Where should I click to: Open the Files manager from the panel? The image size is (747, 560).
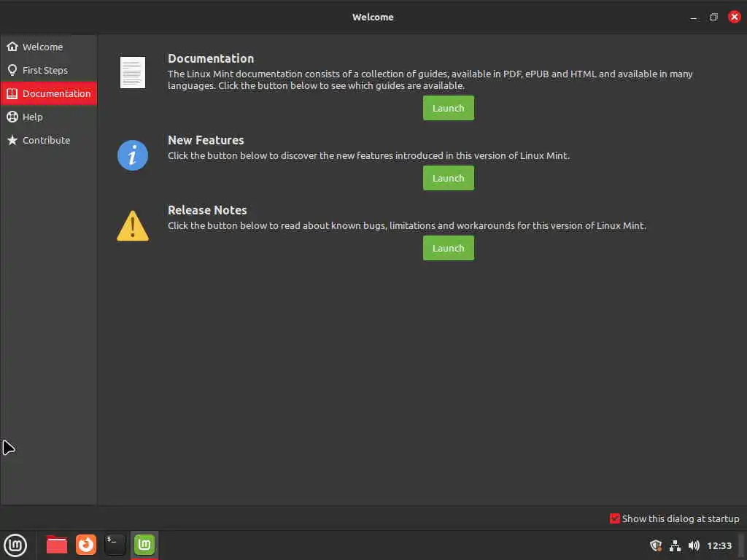point(57,545)
